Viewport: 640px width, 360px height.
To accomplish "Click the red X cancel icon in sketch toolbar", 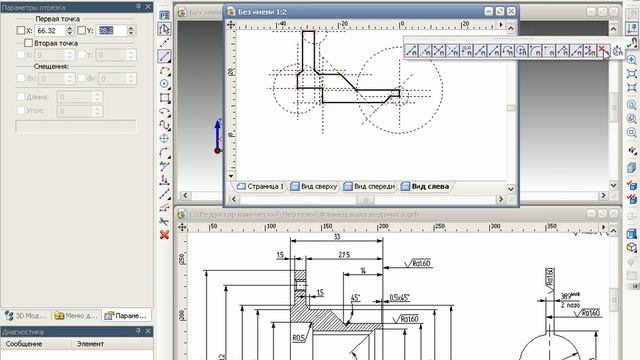I will coord(164,235).
